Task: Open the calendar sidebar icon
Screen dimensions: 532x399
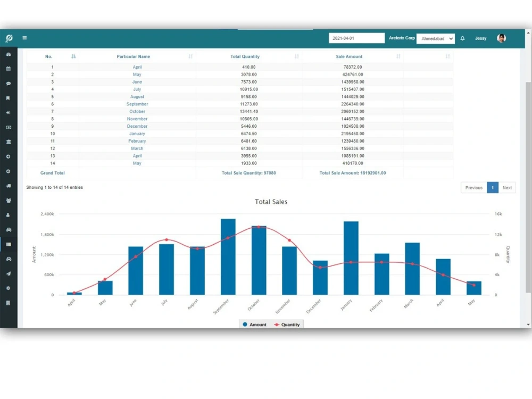Action: 9,69
